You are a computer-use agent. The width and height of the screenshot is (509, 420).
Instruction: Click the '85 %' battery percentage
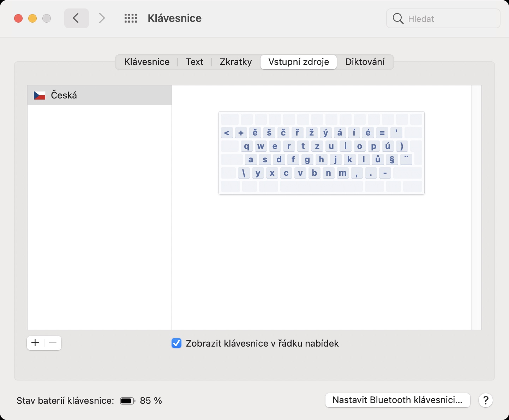pyautogui.click(x=151, y=401)
